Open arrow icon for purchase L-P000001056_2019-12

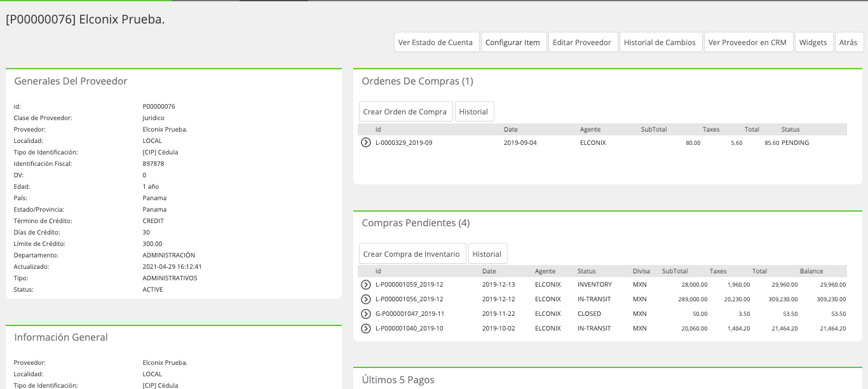pos(366,299)
